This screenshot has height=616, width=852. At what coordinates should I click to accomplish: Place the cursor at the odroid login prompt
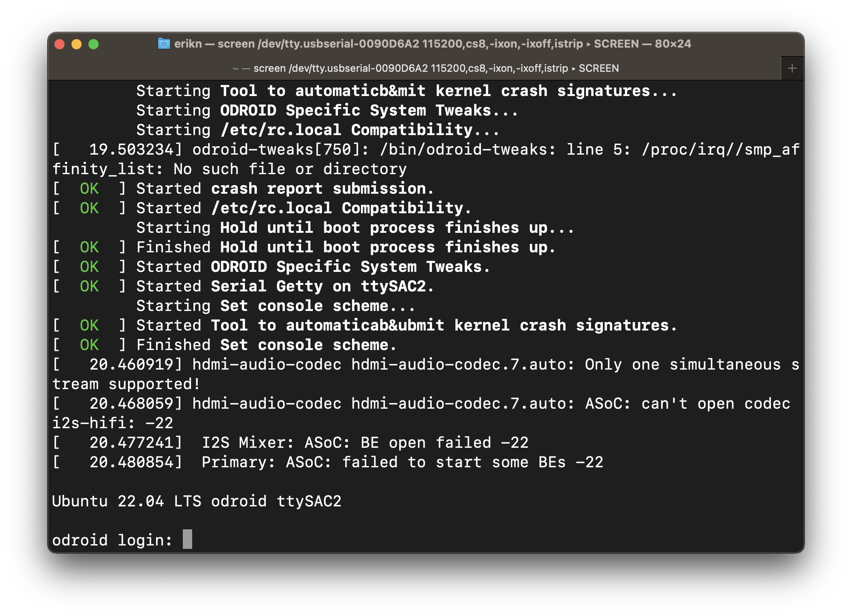(x=187, y=540)
